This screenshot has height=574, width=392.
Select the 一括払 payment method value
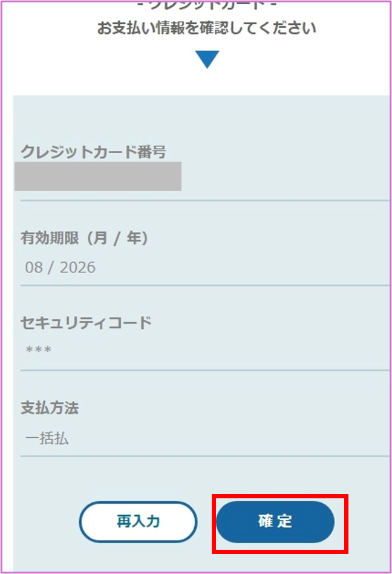point(47,438)
